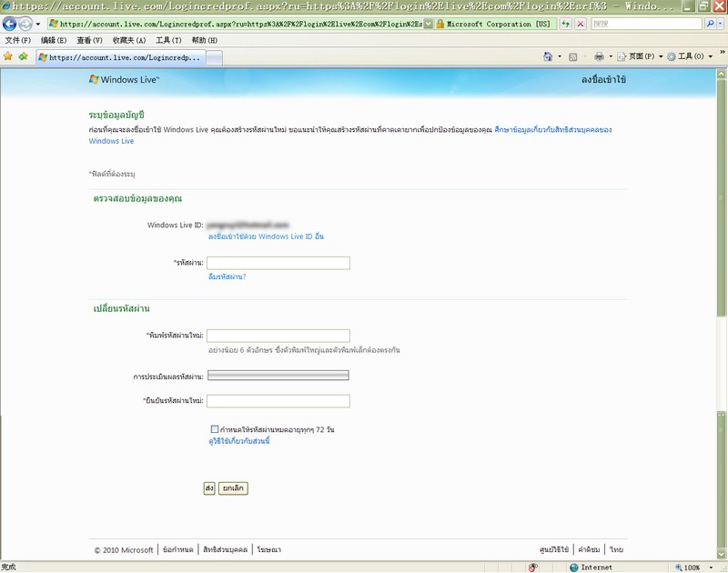Open the 收藏夹(A) menu
Viewport: 728px width, 573px height.
129,40
